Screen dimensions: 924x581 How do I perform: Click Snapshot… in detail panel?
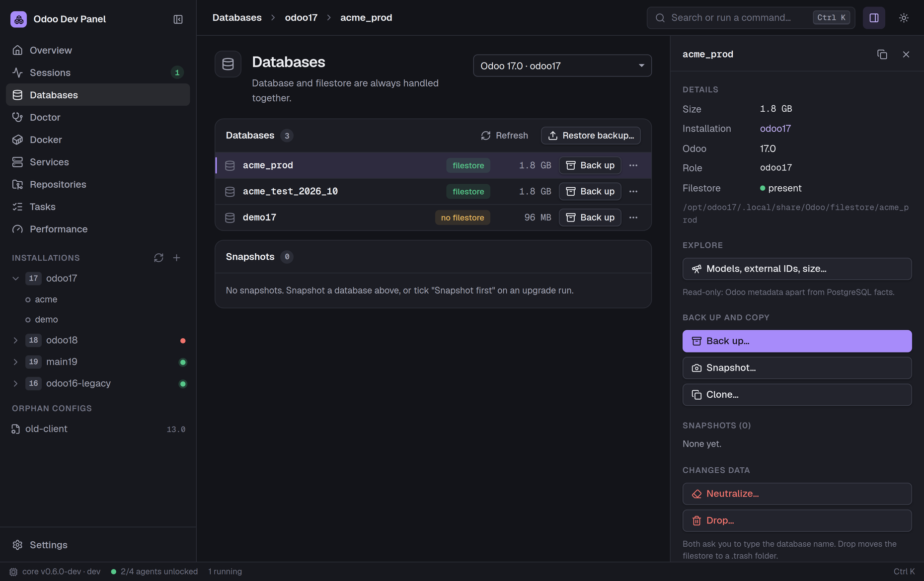[x=797, y=368]
